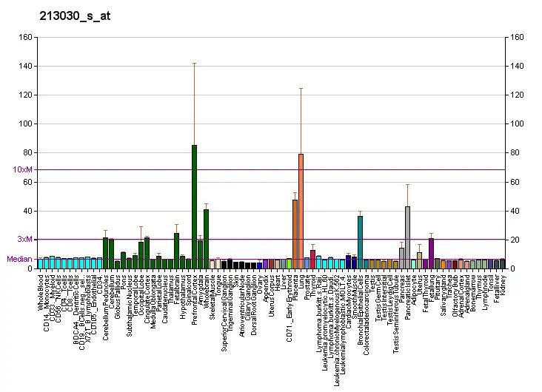The width and height of the screenshot is (542, 392).
Task: Click the 160 tick on left axis
Action: (x=26, y=37)
